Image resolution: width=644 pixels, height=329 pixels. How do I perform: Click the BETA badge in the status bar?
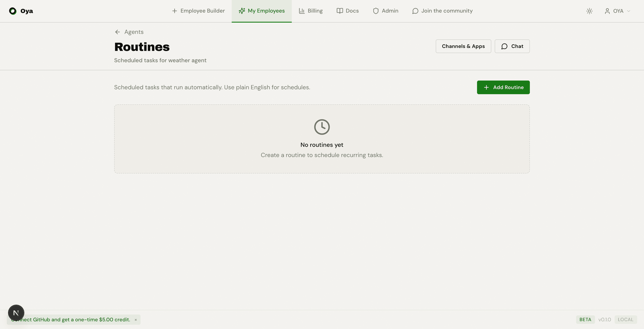(585, 319)
